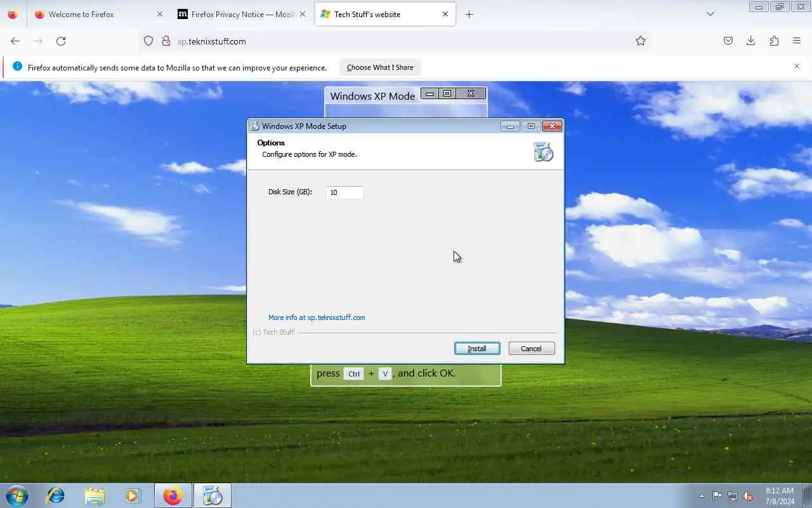Click the Show desktop strip
The width and height of the screenshot is (812, 508).
click(x=807, y=495)
